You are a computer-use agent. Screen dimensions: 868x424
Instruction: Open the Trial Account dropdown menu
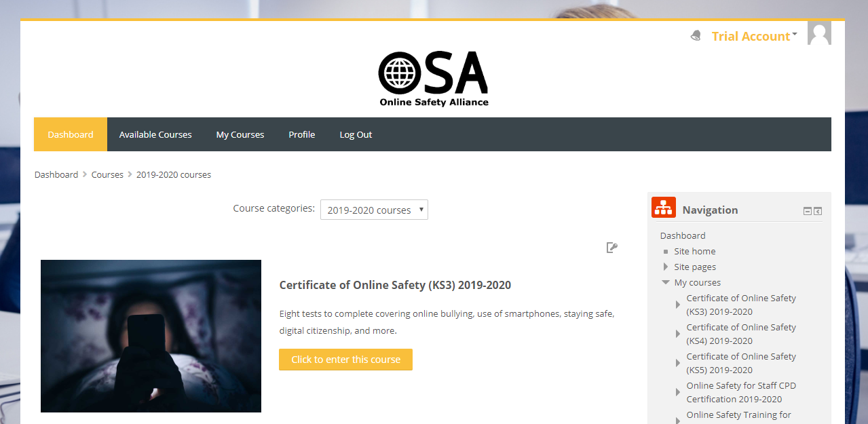tap(753, 35)
